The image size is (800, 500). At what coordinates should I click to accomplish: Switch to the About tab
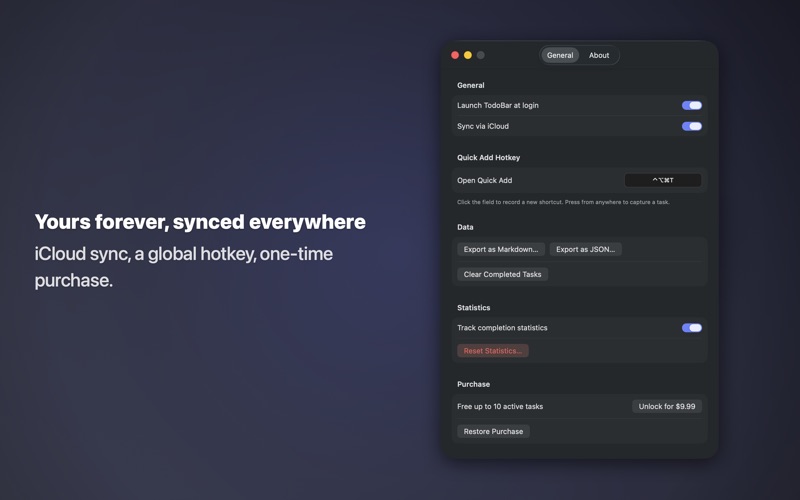coord(599,55)
